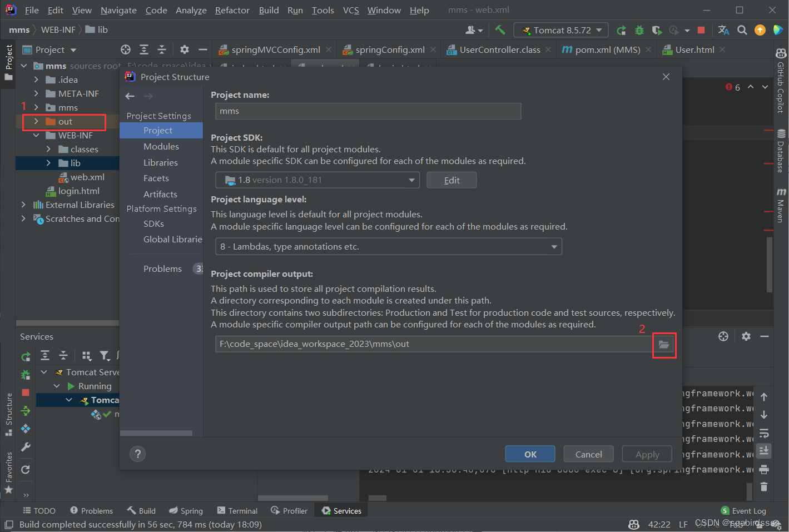Expand the classes folder
789x532 pixels.
coord(48,149)
